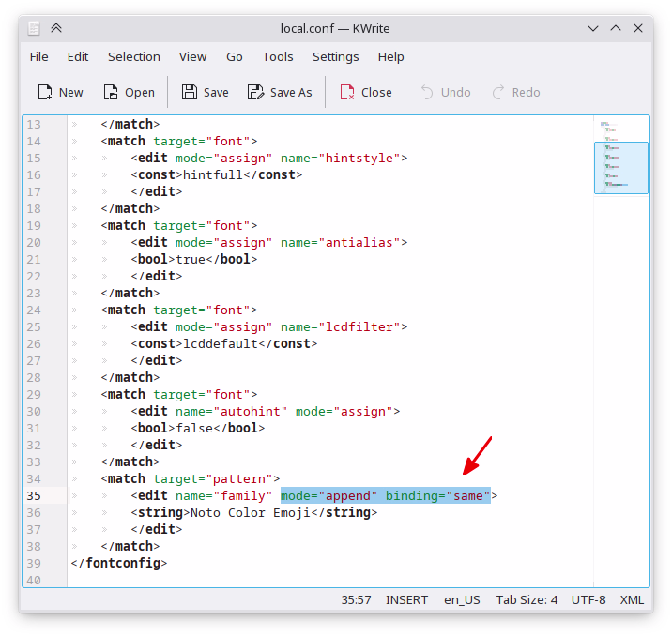Click the Save As toolbar icon
672x636 pixels.
coord(255,92)
